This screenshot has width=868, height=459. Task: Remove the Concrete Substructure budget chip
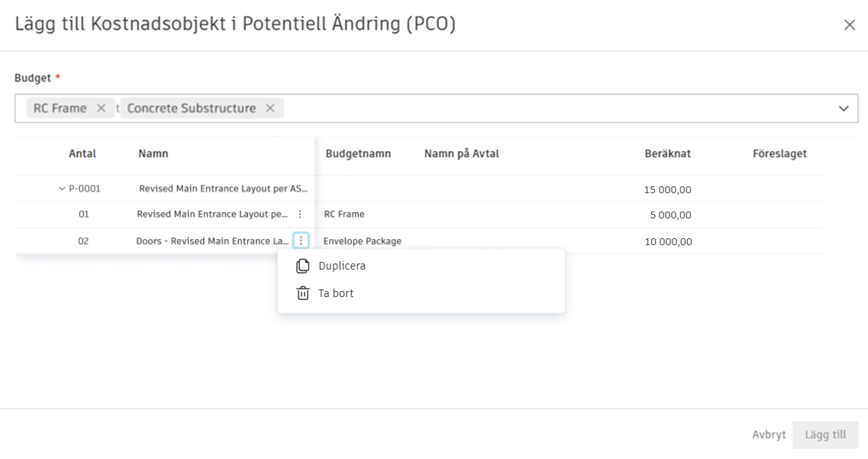[x=266, y=108]
